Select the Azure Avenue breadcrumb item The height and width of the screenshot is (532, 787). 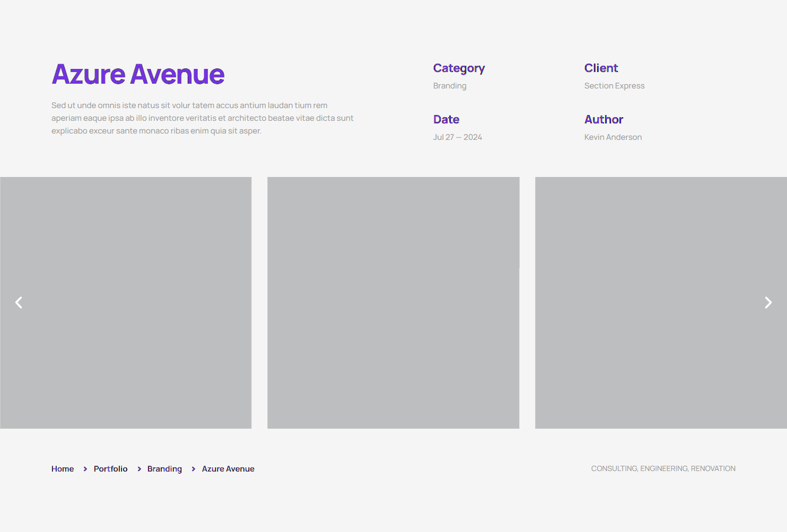tap(228, 469)
